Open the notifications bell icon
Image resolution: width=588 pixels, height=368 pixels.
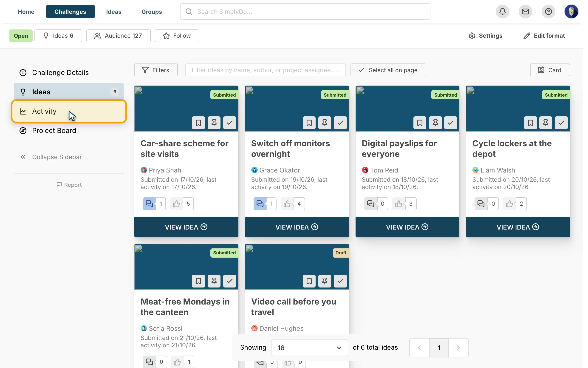click(x=503, y=11)
